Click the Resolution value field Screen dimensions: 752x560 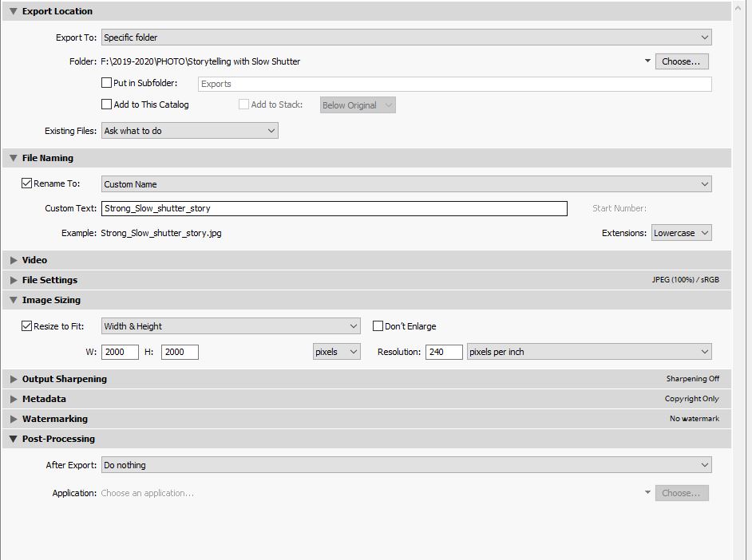tap(443, 352)
